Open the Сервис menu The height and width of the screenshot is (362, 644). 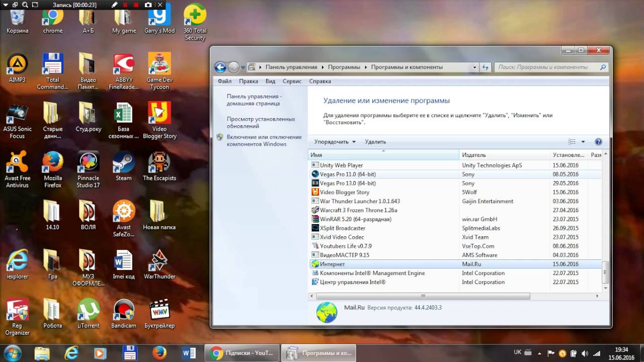coord(292,81)
